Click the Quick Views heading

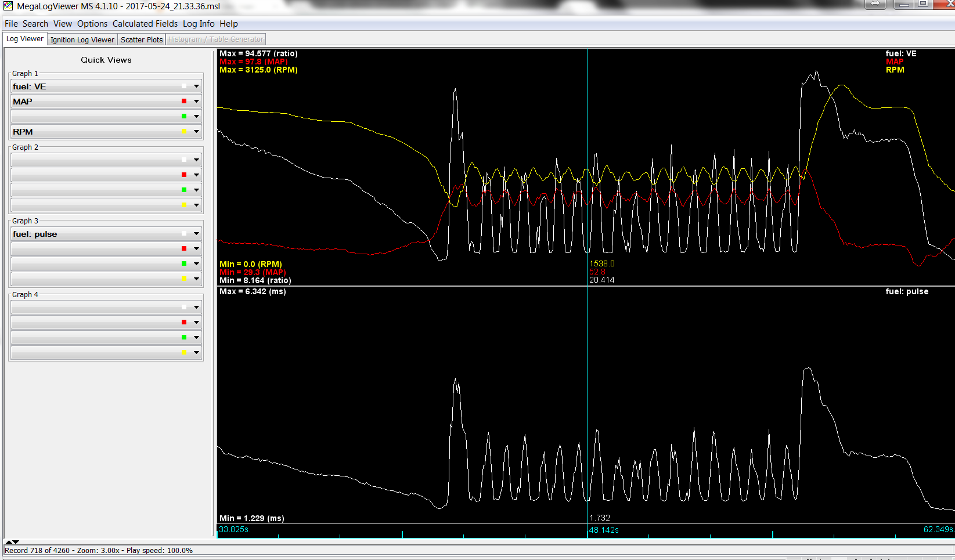coord(106,60)
